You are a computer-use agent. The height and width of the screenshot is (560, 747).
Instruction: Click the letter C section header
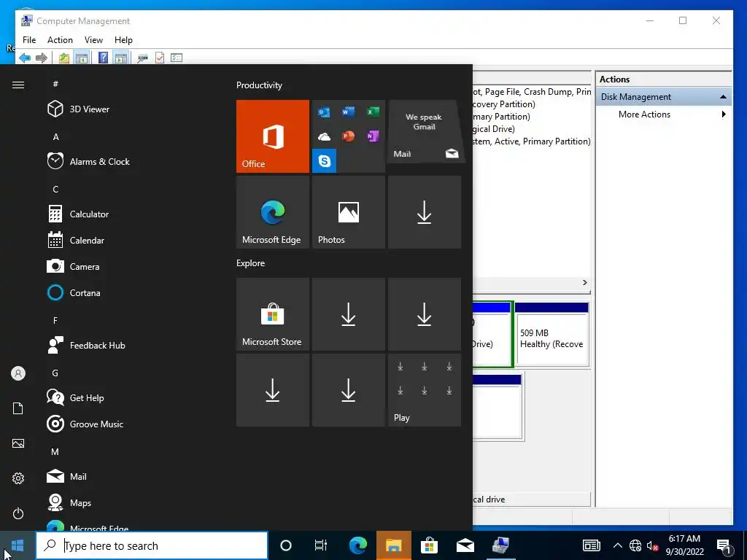pos(55,190)
